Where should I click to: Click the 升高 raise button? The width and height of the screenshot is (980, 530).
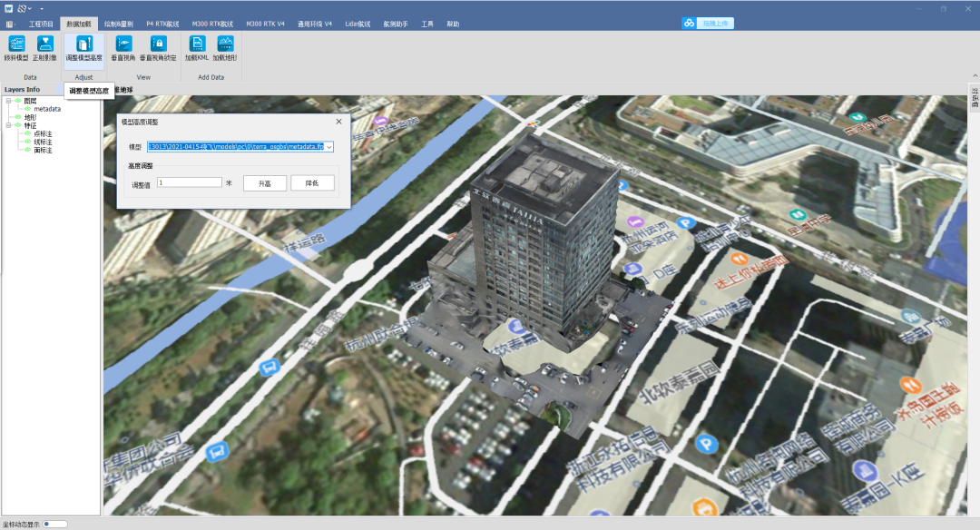[264, 183]
